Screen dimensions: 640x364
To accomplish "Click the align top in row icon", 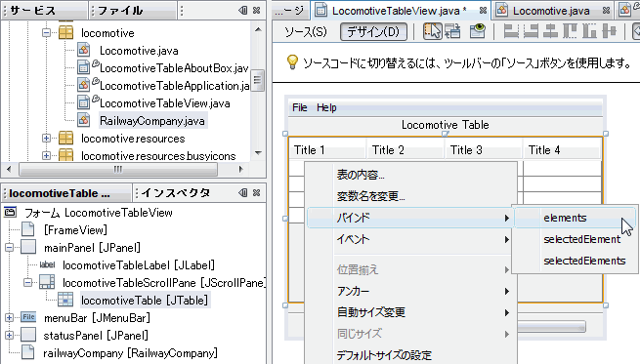I will pos(570,31).
